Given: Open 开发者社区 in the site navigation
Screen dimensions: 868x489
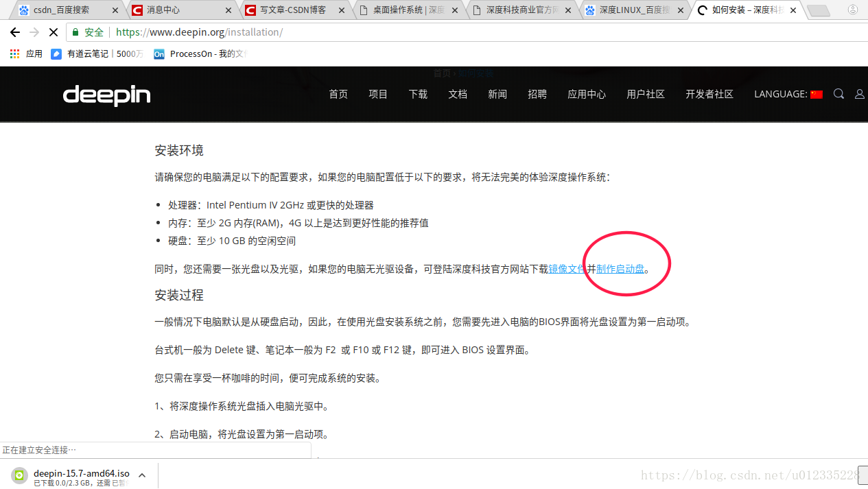Looking at the screenshot, I should point(709,95).
